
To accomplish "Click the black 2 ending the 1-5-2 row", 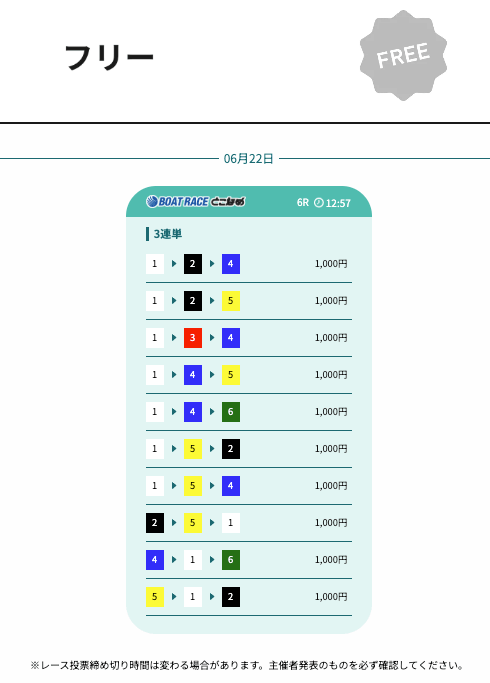I will point(231,449).
